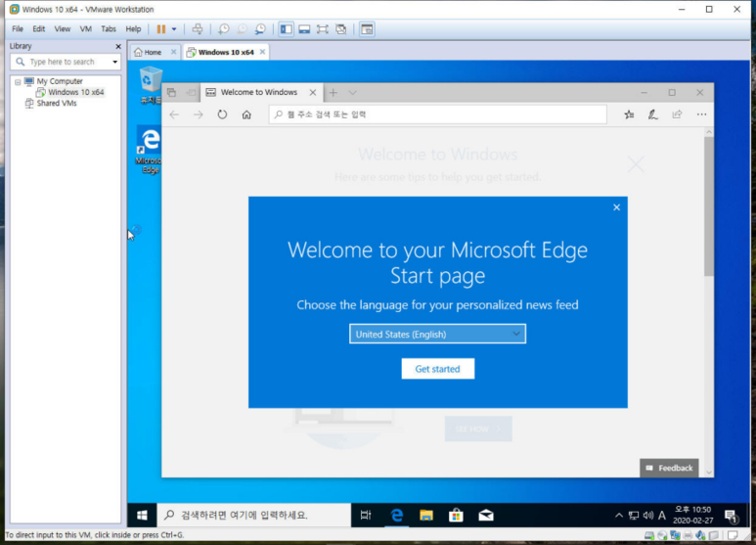Show Edge tabs you've set aside
This screenshot has height=545, width=756.
coord(172,92)
